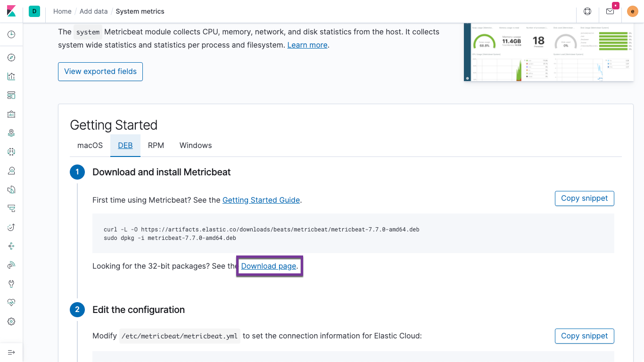Open Logs app from the side navigation
Screen dimensions: 644x362
point(11,189)
